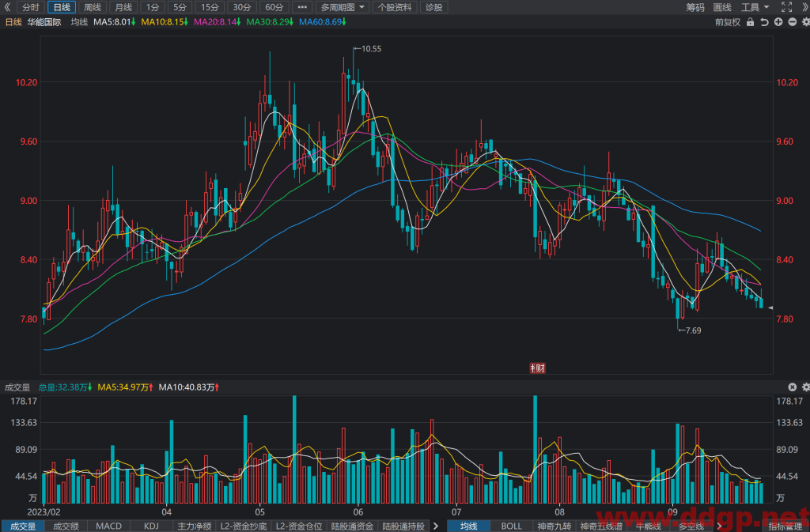The width and height of the screenshot is (810, 532).
Task: Zoom out chart with the minus icon
Action: pos(792,22)
